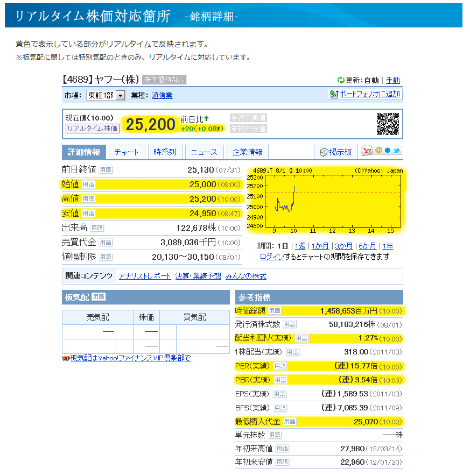Click the intraday stock chart image
470x476 pixels.
click(326, 201)
